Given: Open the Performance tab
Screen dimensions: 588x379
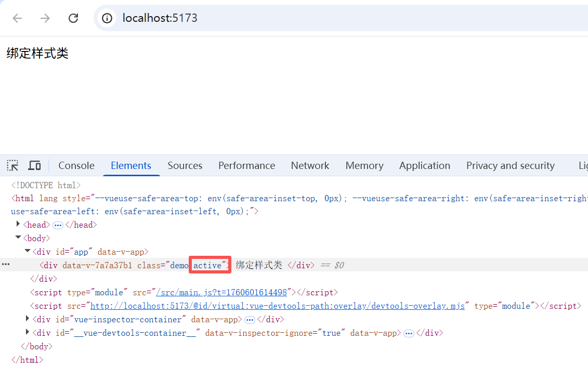Looking at the screenshot, I should (247, 165).
